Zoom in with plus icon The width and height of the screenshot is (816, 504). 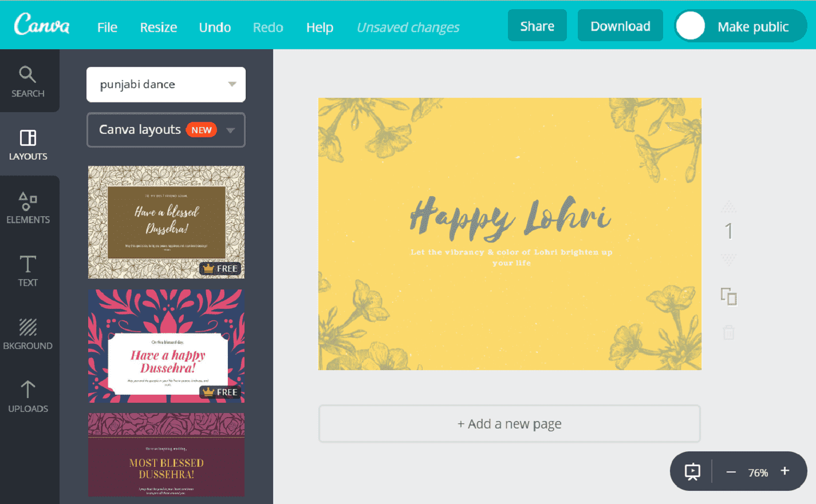click(x=785, y=471)
